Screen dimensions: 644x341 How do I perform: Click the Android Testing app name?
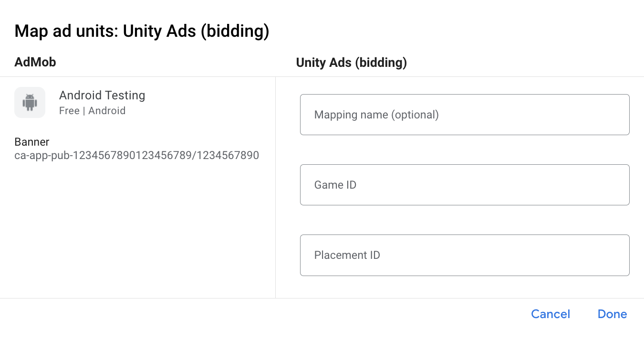tap(102, 95)
